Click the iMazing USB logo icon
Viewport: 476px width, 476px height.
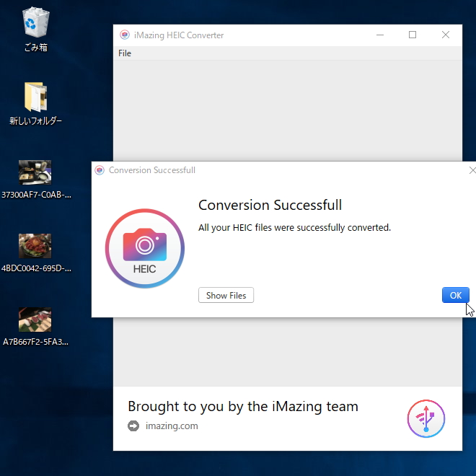click(x=426, y=418)
